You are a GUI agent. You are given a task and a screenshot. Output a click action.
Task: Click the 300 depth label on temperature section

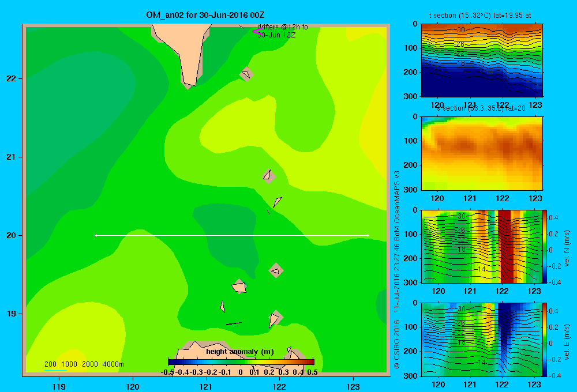tap(412, 96)
